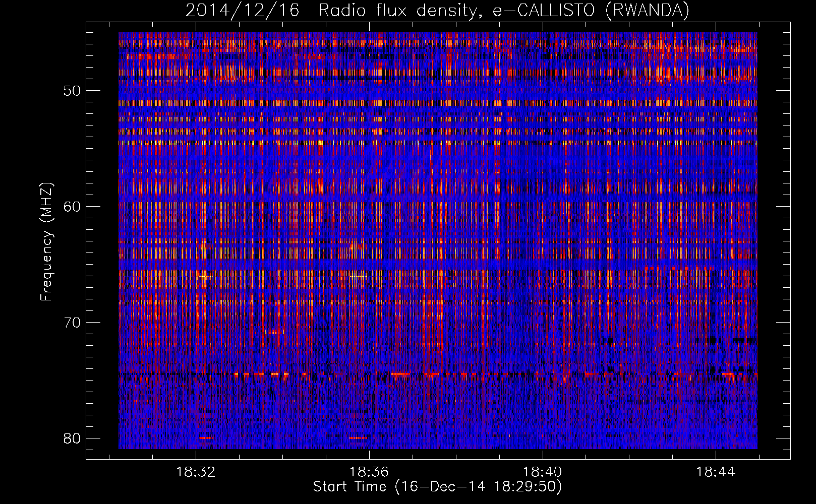
Task: Click the "Frequency (MHZ)" axis label
Action: pos(46,242)
